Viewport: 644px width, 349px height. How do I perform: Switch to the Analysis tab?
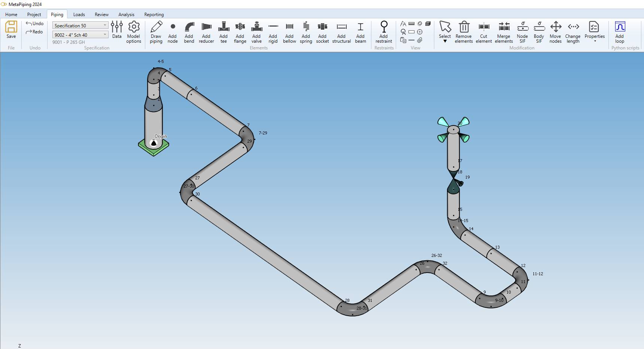pos(126,14)
